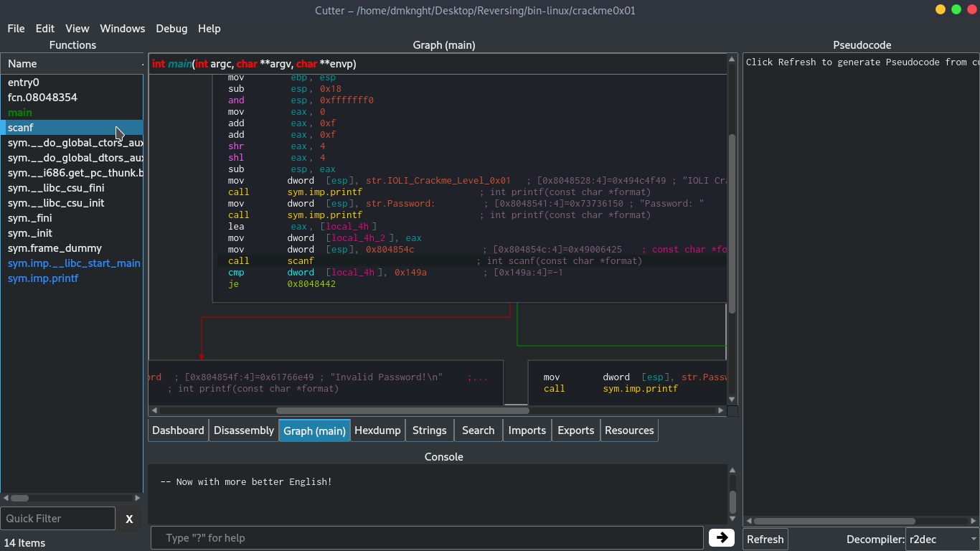This screenshot has width=980, height=551.
Task: Expand the Functions list scrollbar slider
Action: point(19,498)
